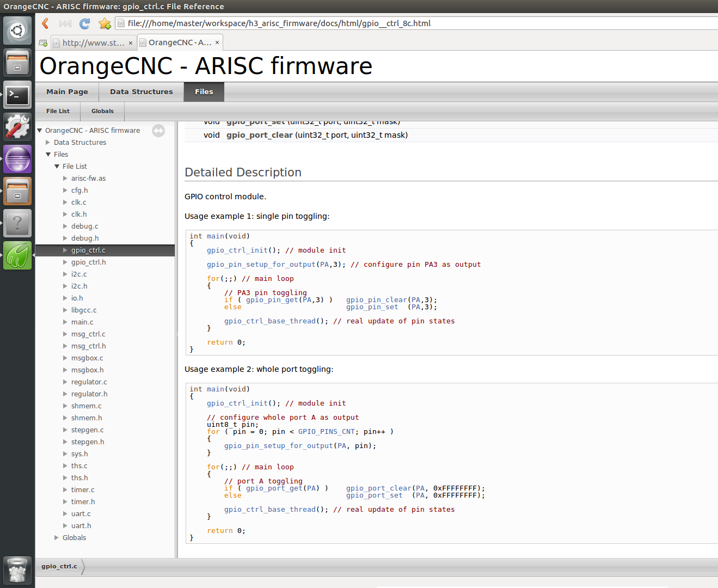Screen dimensions: 718x588
Task: Close the OrangeCNC browser tab
Action: 217,42
